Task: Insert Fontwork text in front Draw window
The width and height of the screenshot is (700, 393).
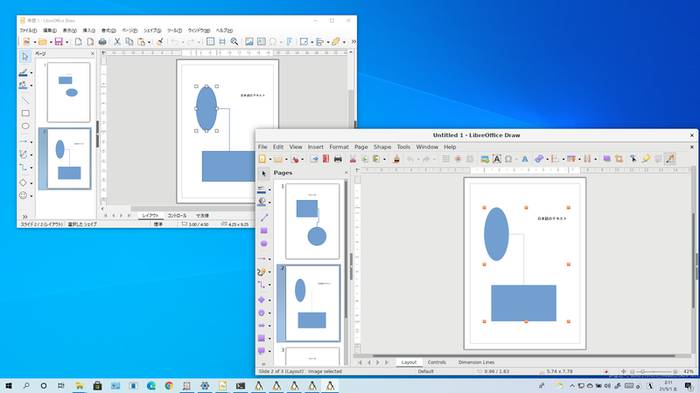Action: (525, 159)
